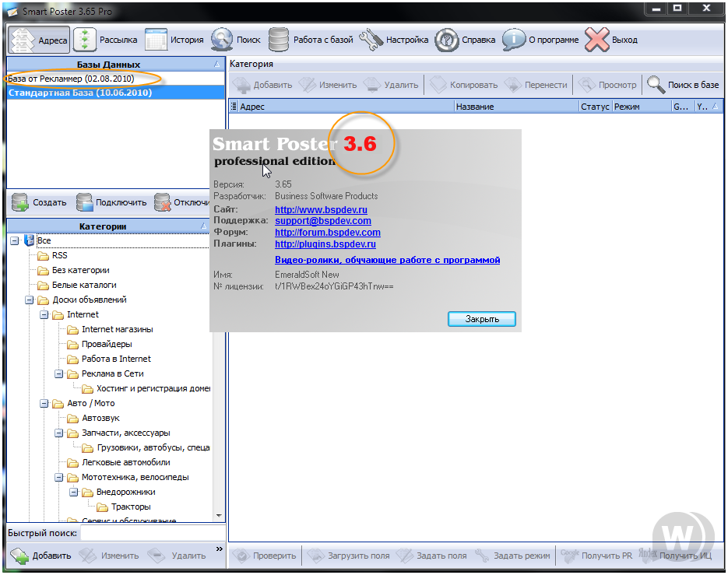Click the Проверить icon in bottom toolbar
Image resolution: width=728 pixels, height=575 pixels.
tap(241, 556)
